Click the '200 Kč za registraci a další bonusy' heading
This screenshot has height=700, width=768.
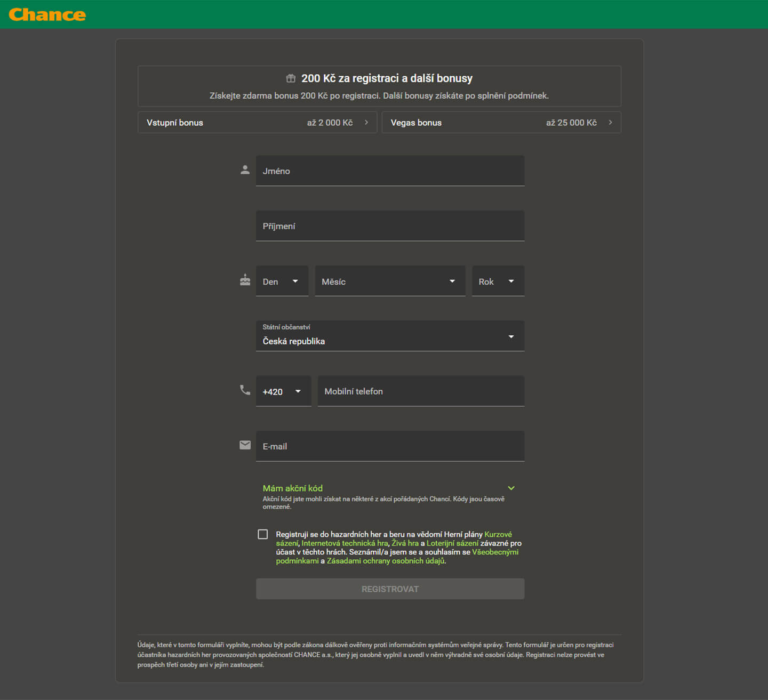pyautogui.click(x=387, y=78)
